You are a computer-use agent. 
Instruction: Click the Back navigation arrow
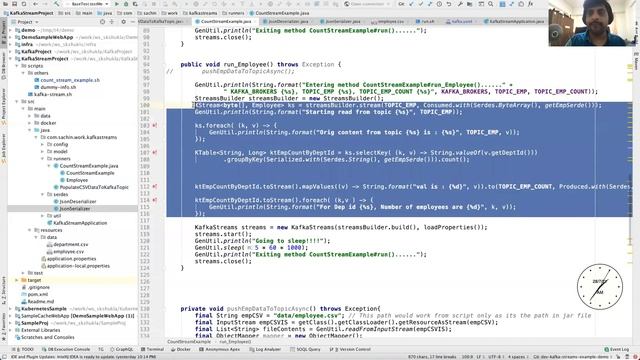(x=36, y=4)
